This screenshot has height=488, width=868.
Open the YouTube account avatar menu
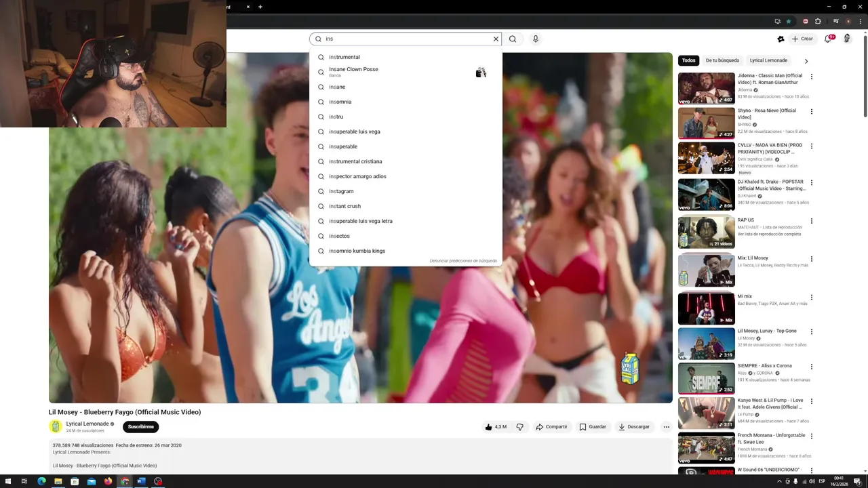click(847, 39)
